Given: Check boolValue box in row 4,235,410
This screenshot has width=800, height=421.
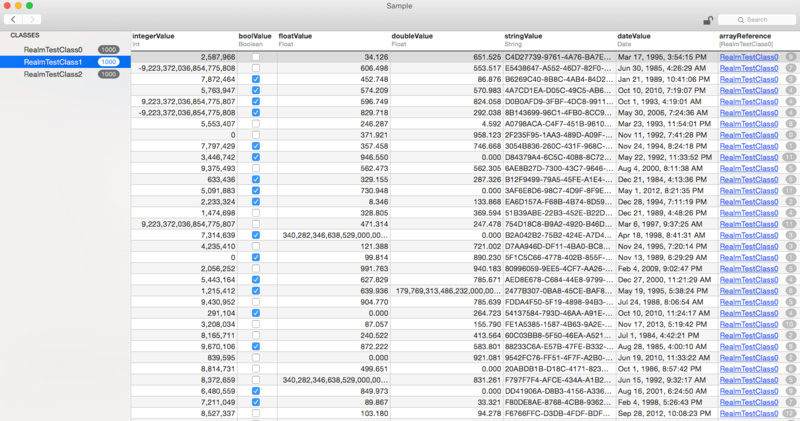Looking at the screenshot, I should (256, 246).
